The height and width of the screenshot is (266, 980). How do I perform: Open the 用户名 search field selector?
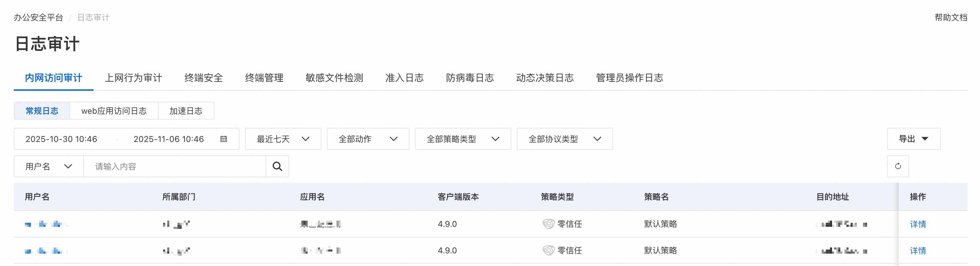pyautogui.click(x=49, y=166)
